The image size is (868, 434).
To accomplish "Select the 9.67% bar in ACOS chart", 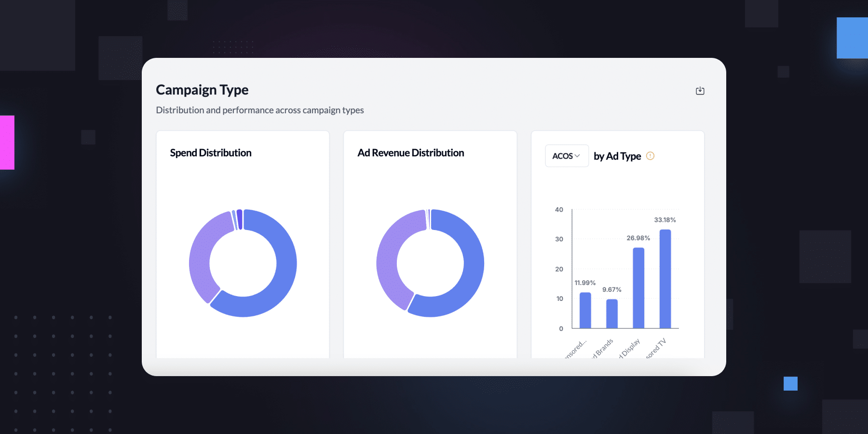I will (612, 313).
